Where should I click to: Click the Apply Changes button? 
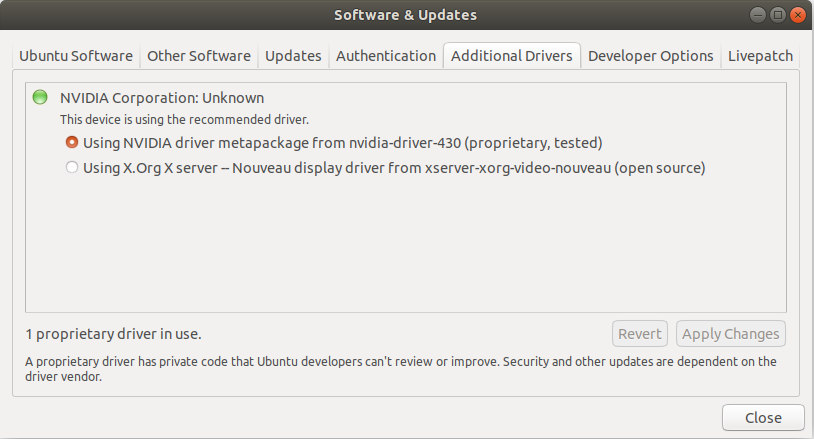730,334
